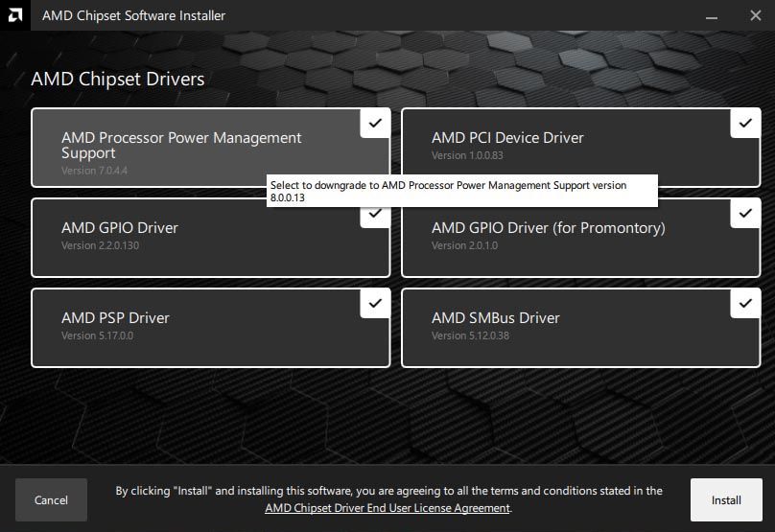Click the plain AMD GPIO Driver title

[120, 228]
